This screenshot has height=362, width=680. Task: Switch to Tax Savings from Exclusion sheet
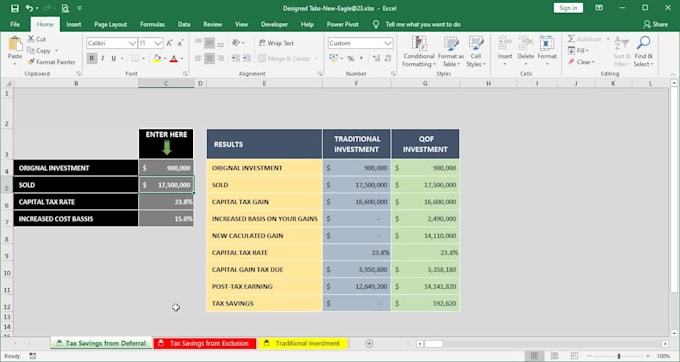pos(205,343)
